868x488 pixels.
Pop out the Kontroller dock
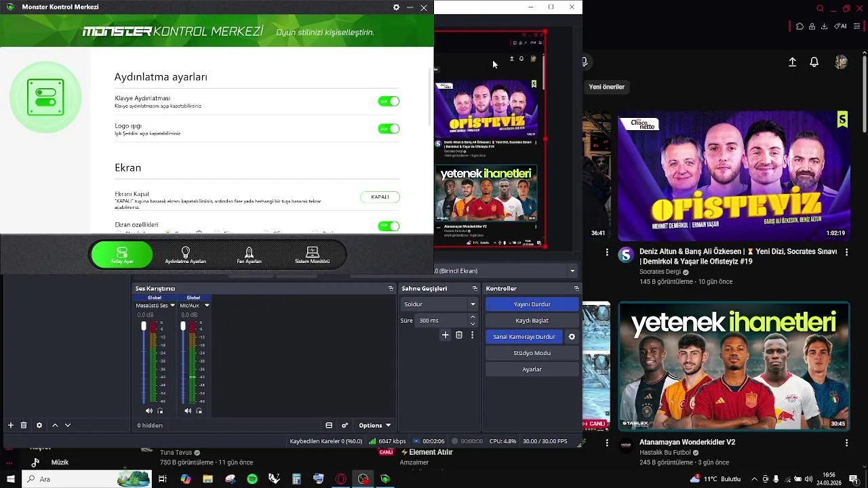coord(576,288)
